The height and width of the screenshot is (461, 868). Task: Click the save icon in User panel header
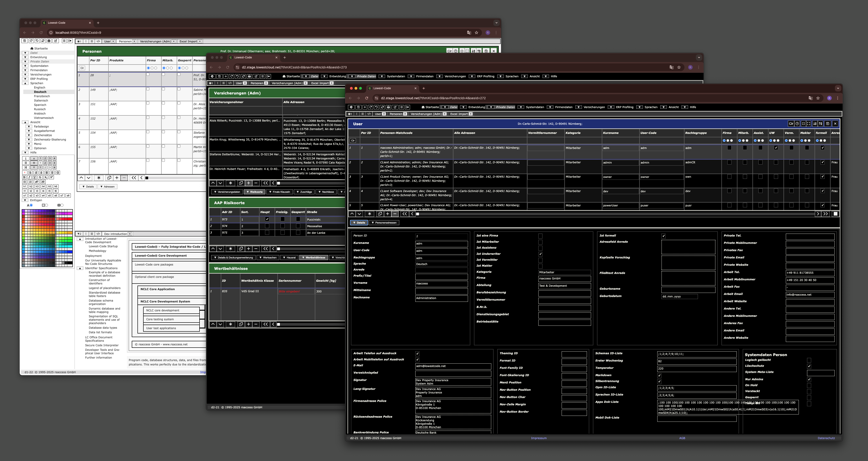(828, 124)
